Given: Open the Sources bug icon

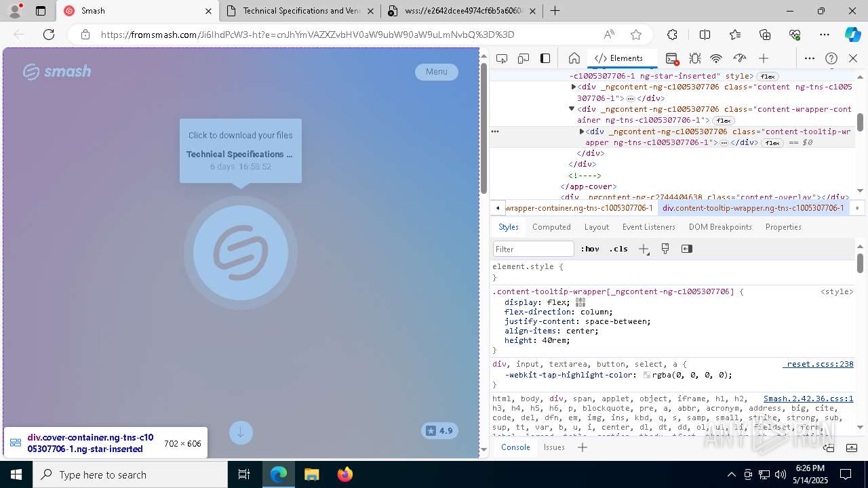Looking at the screenshot, I should (694, 58).
